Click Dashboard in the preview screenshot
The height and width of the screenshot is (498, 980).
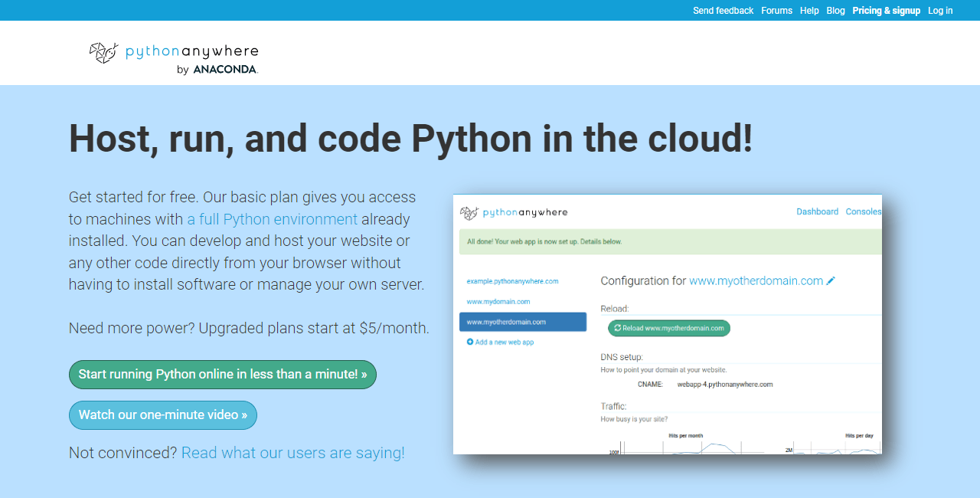click(817, 211)
